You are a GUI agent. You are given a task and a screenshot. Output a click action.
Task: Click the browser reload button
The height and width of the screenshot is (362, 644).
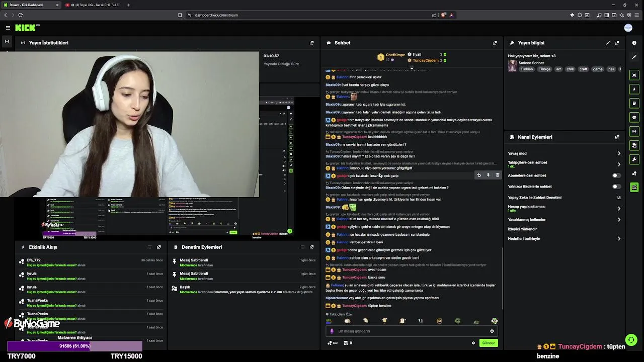20,15
